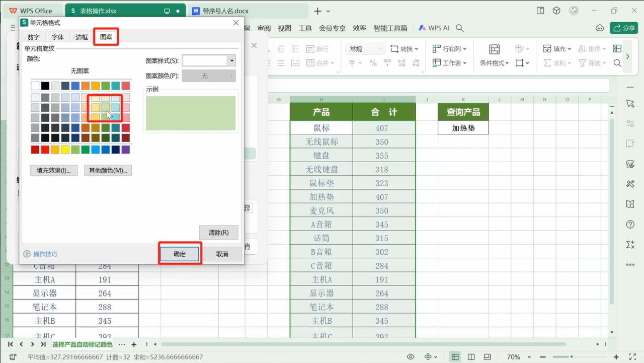Screen dimensions: 644x363
Task: Click the decrease decimal icon
Action: pyautogui.click(x=416, y=63)
